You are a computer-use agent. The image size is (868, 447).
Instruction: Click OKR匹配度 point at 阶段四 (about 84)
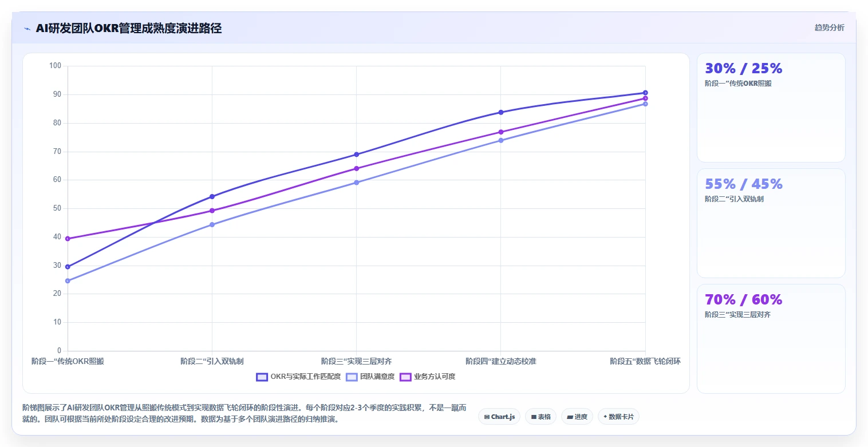(500, 112)
